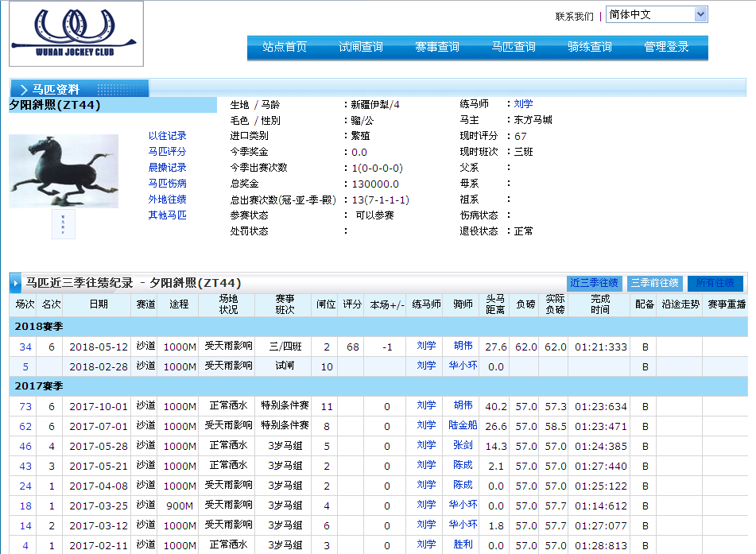The width and height of the screenshot is (756, 554).
Task: Switch to 近三季往绩 tab
Action: click(x=594, y=283)
